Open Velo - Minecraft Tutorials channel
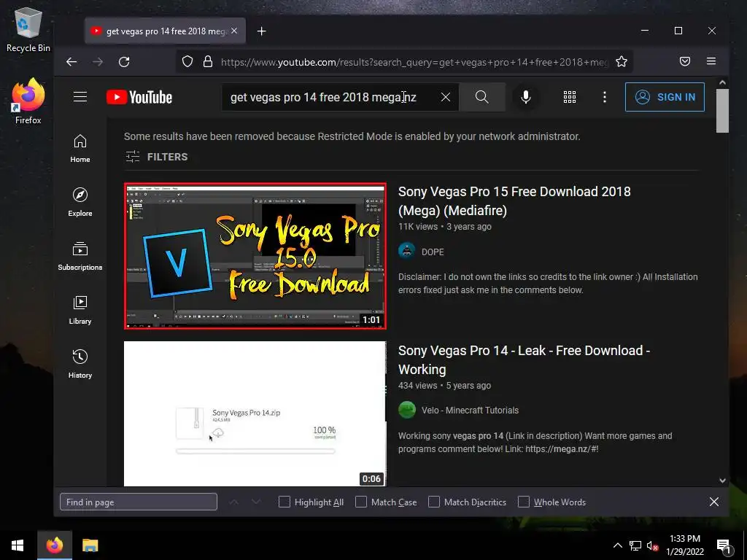The image size is (747, 560). click(470, 410)
